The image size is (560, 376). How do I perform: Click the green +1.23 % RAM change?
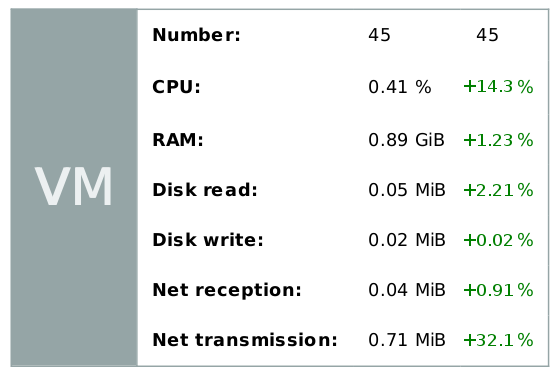coord(498,140)
